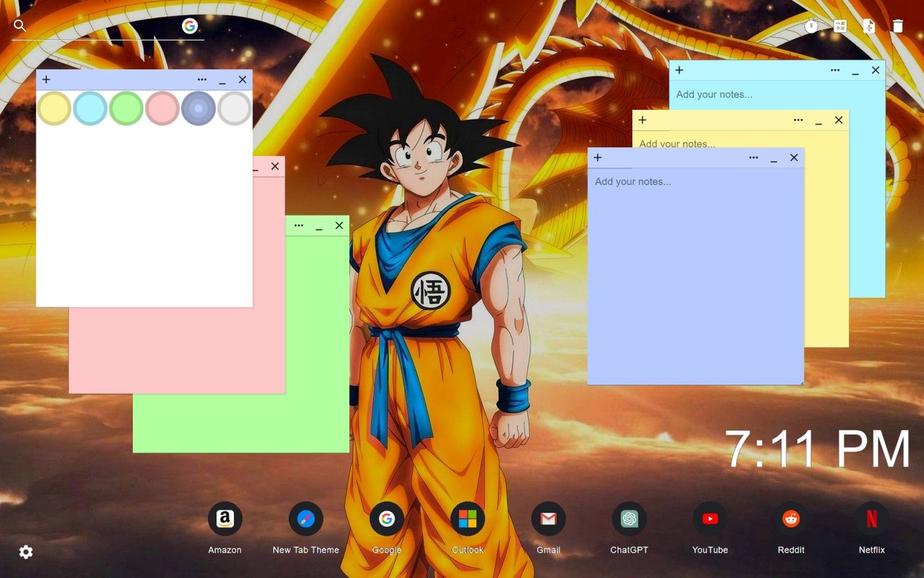Open the Gmail shortcut
The width and height of the screenshot is (924, 578).
click(x=549, y=519)
